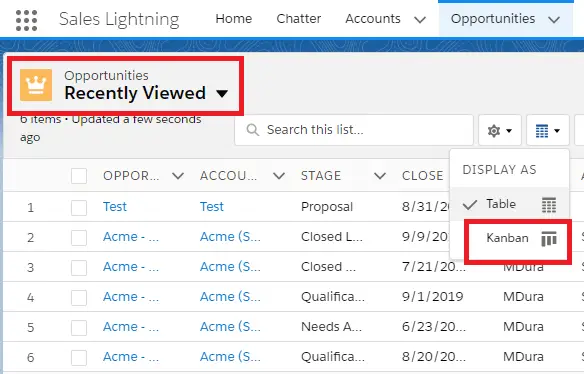Click the Search this list field

pyautogui.click(x=354, y=130)
